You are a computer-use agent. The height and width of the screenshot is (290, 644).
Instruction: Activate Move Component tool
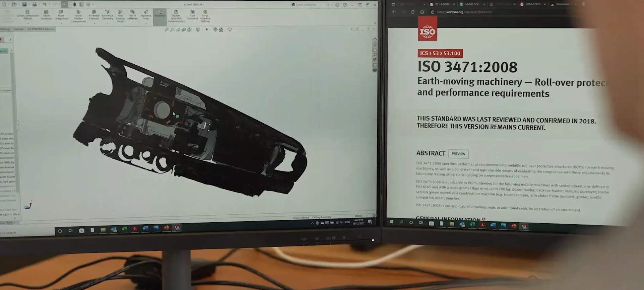[61, 15]
